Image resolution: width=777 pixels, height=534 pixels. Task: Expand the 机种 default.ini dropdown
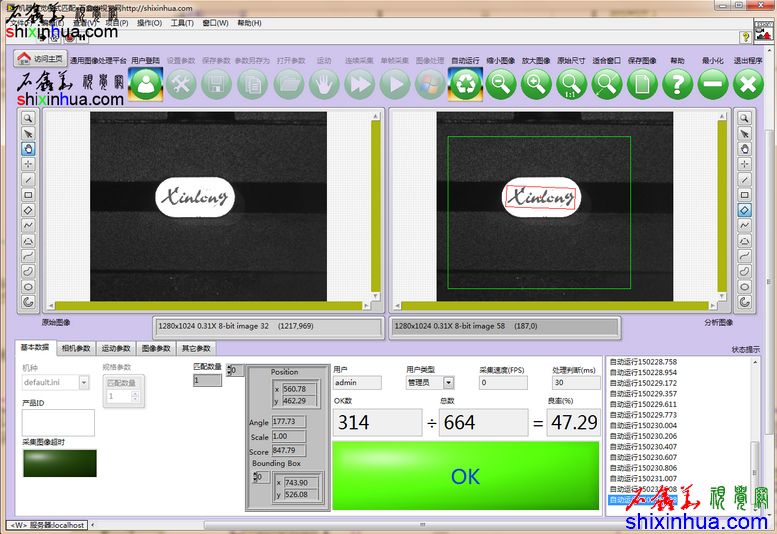pos(82,382)
